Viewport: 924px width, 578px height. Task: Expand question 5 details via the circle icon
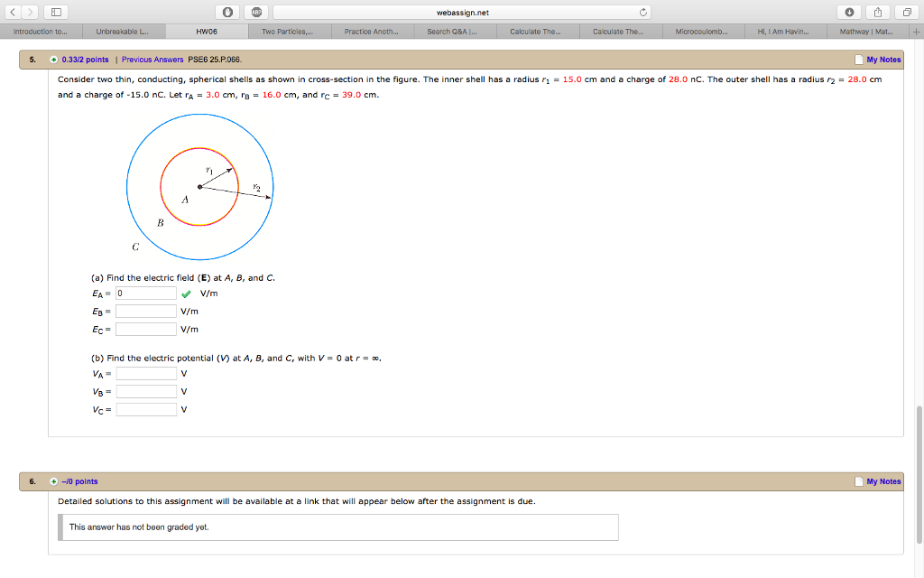(54, 60)
